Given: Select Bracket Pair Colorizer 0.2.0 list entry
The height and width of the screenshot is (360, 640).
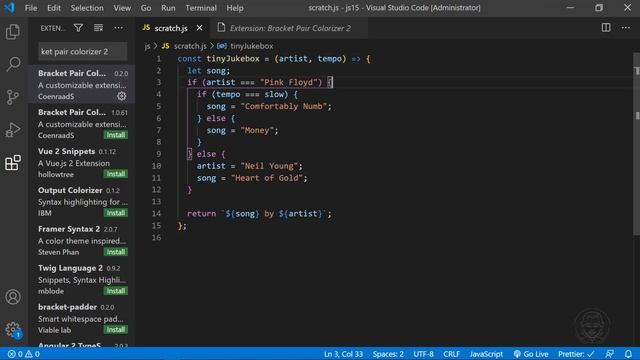Looking at the screenshot, I should click(82, 84).
